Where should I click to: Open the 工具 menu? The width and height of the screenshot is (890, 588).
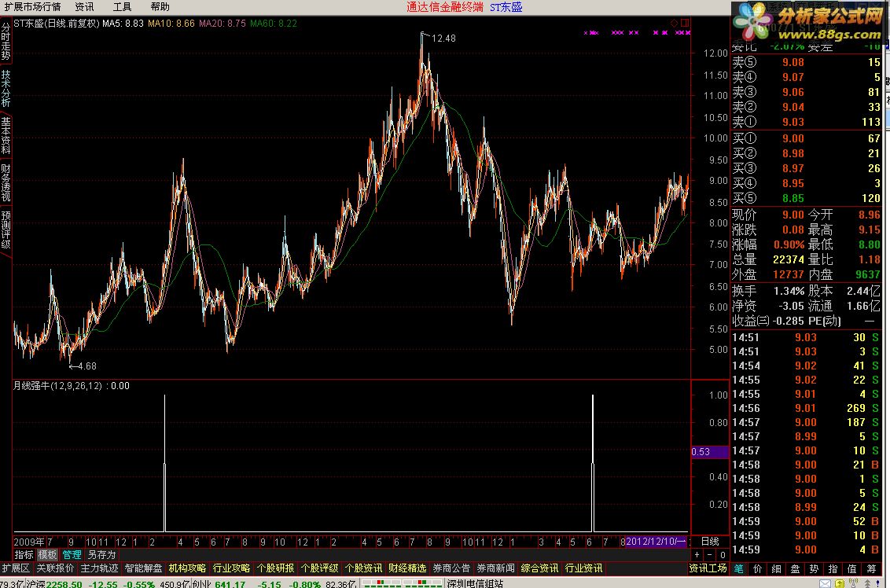[122, 7]
